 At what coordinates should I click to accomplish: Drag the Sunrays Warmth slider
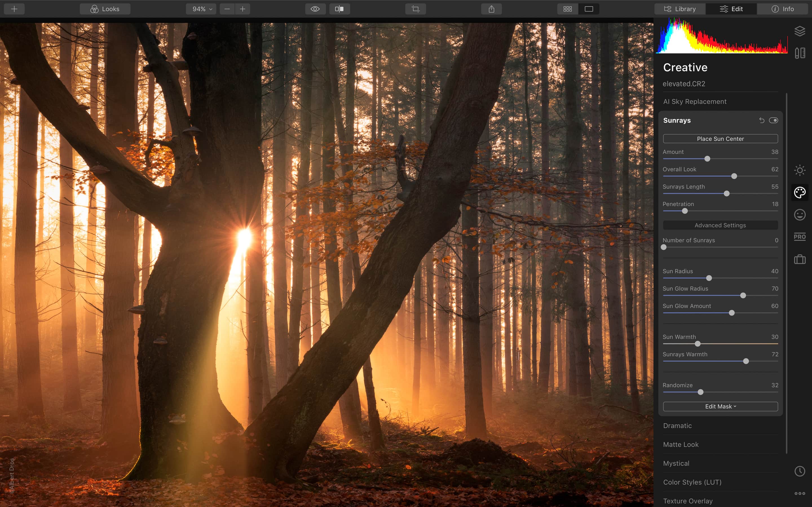[746, 361]
